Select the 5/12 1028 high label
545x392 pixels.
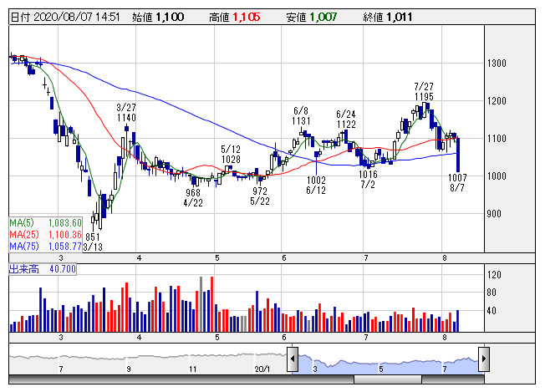click(x=231, y=155)
